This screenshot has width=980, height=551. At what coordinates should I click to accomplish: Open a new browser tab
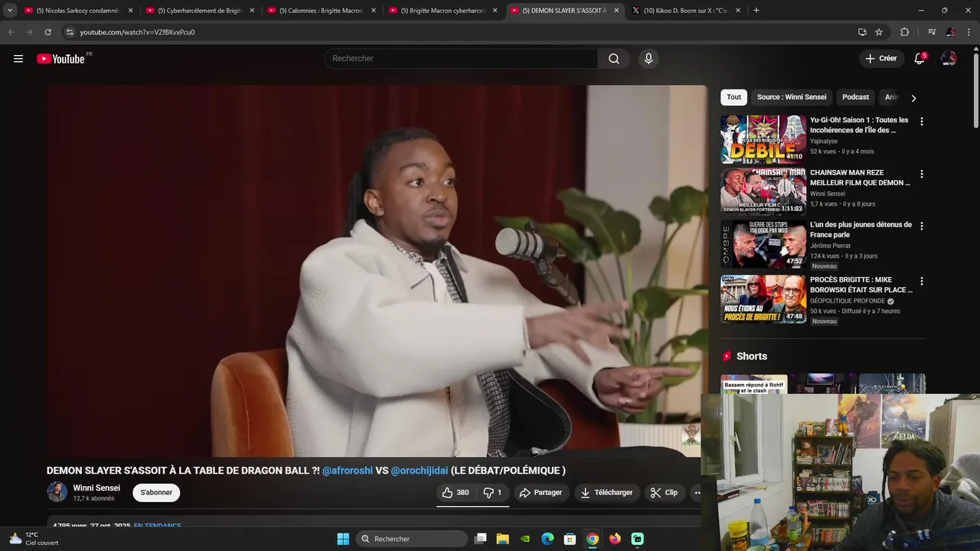click(x=756, y=11)
